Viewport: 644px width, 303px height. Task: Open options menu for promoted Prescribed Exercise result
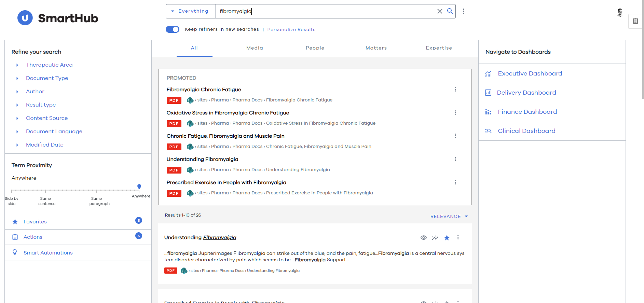tap(455, 182)
